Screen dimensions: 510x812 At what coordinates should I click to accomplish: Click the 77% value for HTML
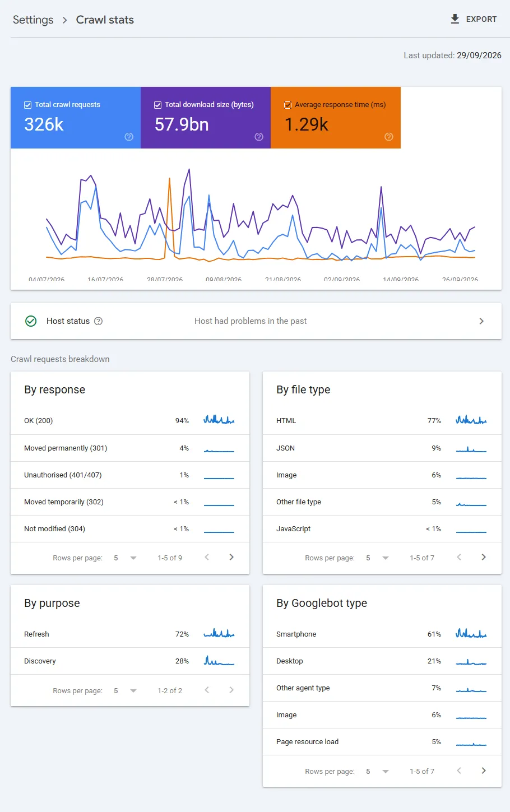pos(434,420)
